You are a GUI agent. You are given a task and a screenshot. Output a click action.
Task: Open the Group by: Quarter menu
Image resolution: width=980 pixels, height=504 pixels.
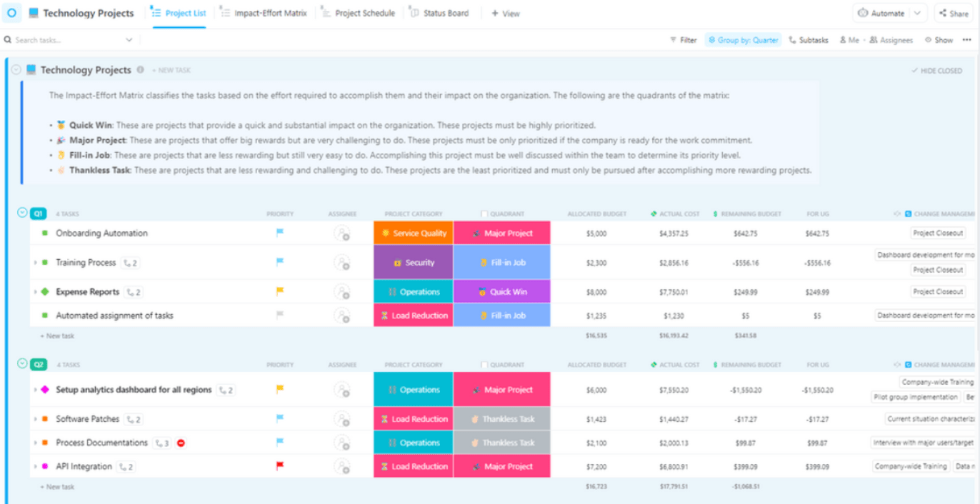tap(744, 40)
